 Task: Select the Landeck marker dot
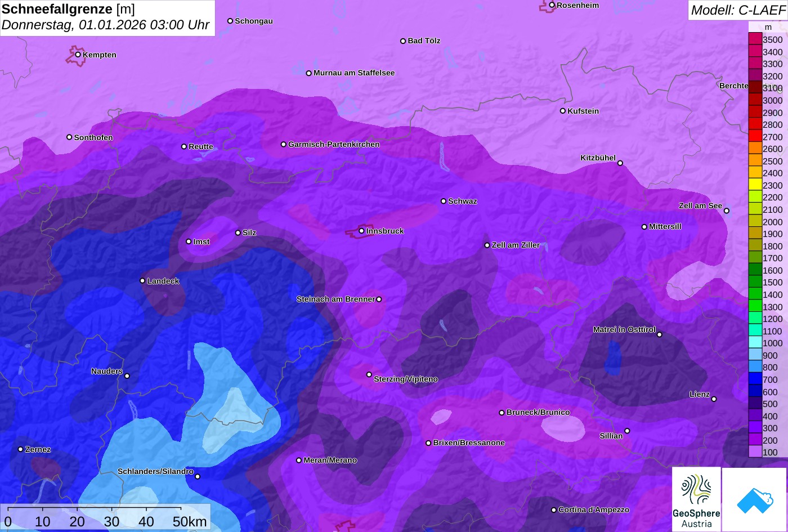tap(142, 281)
